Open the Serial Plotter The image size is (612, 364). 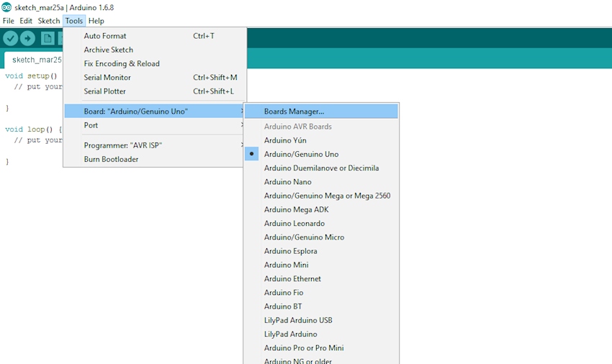[155, 91]
